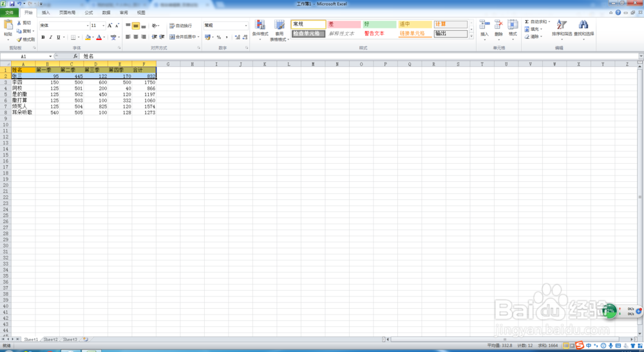
Task: Open the number format dropdown (常规)
Action: (x=246, y=26)
